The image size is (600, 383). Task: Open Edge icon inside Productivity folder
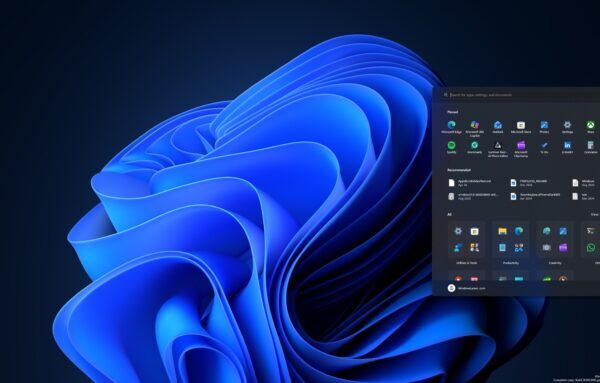tap(519, 231)
